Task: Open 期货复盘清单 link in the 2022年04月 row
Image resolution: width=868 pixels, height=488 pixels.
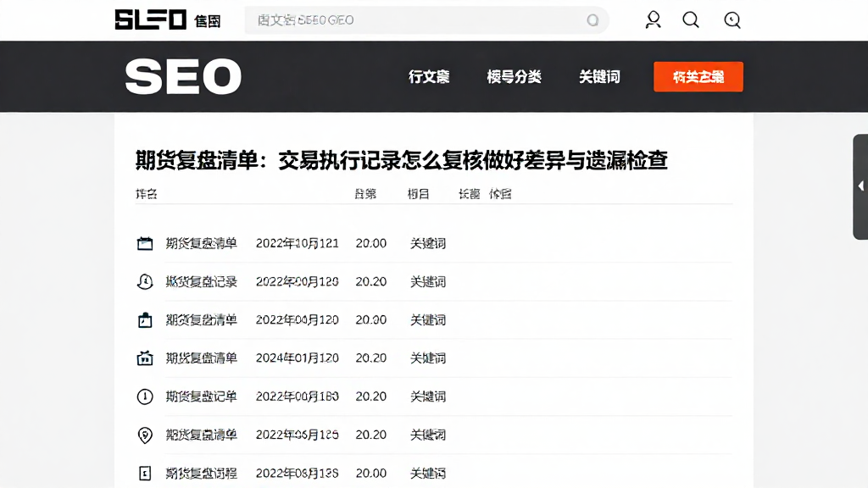Action: [x=202, y=319]
